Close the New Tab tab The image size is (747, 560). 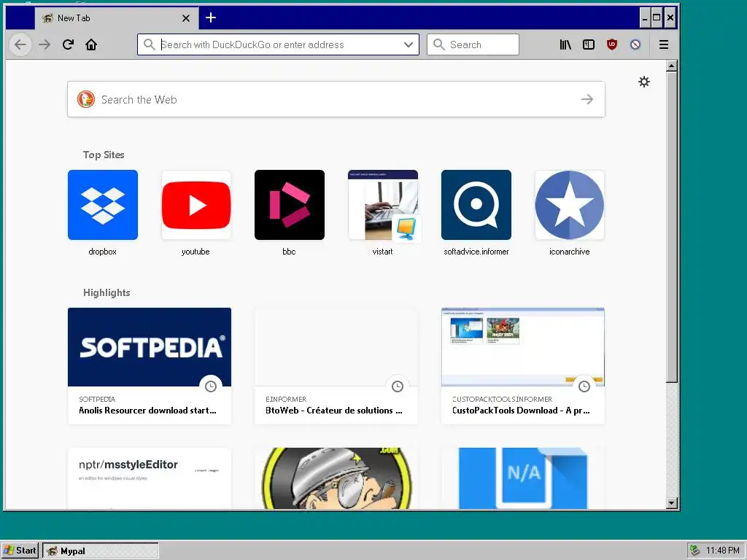pos(186,18)
